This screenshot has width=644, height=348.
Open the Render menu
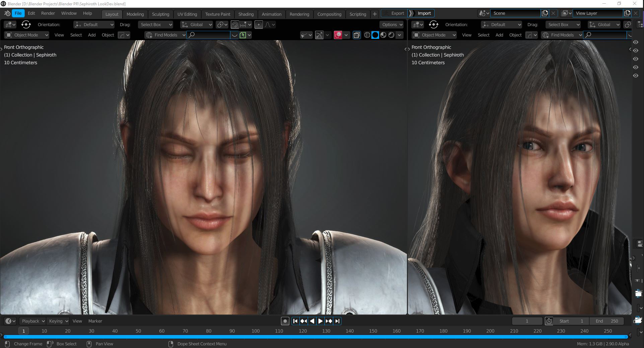[x=48, y=13]
